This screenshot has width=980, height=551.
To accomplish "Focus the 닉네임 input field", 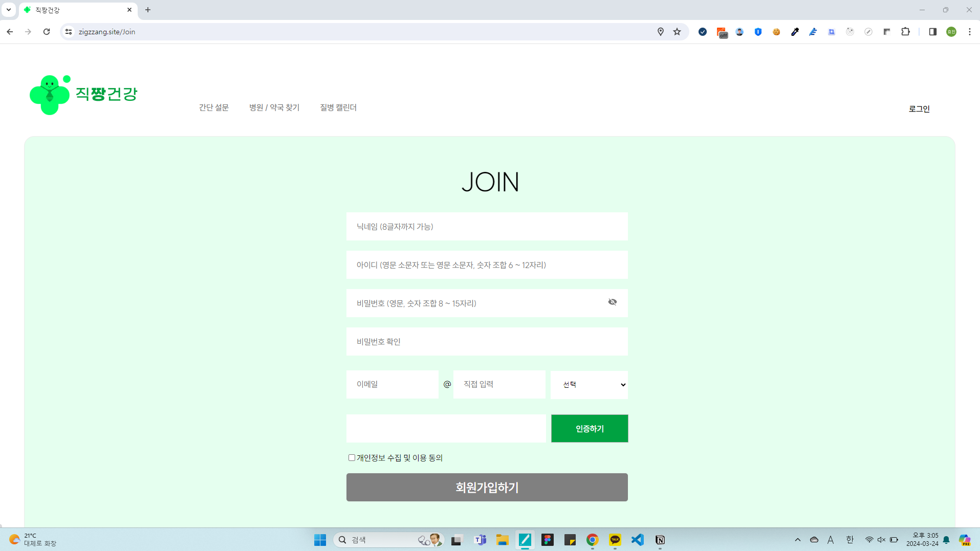I will point(487,227).
